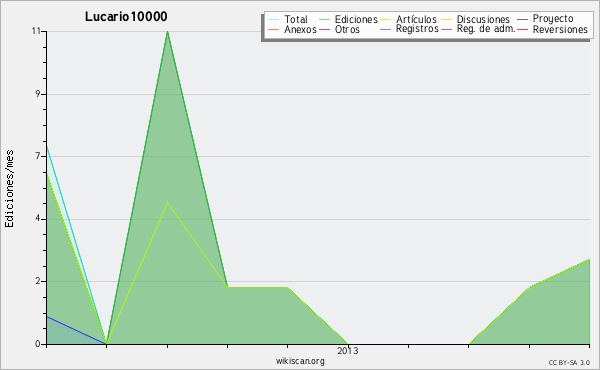
Task: Click the y-axis value '4'
Action: [38, 218]
